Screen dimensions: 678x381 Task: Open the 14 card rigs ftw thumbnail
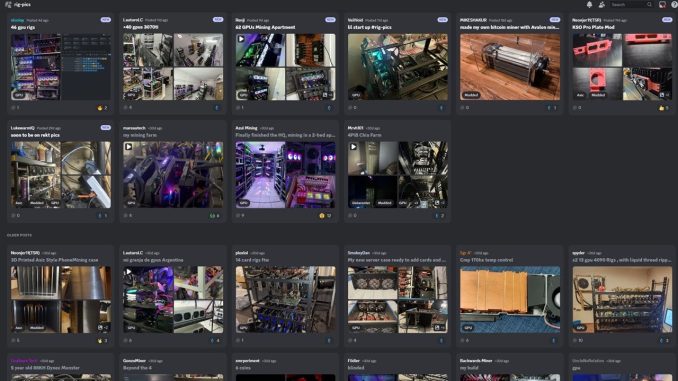pyautogui.click(x=285, y=299)
